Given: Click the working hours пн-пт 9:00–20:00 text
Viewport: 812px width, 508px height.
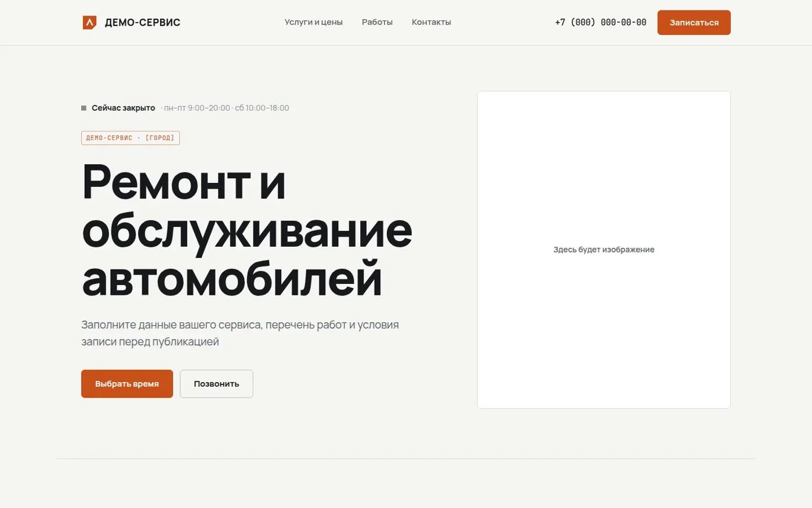Looking at the screenshot, I should point(197,108).
